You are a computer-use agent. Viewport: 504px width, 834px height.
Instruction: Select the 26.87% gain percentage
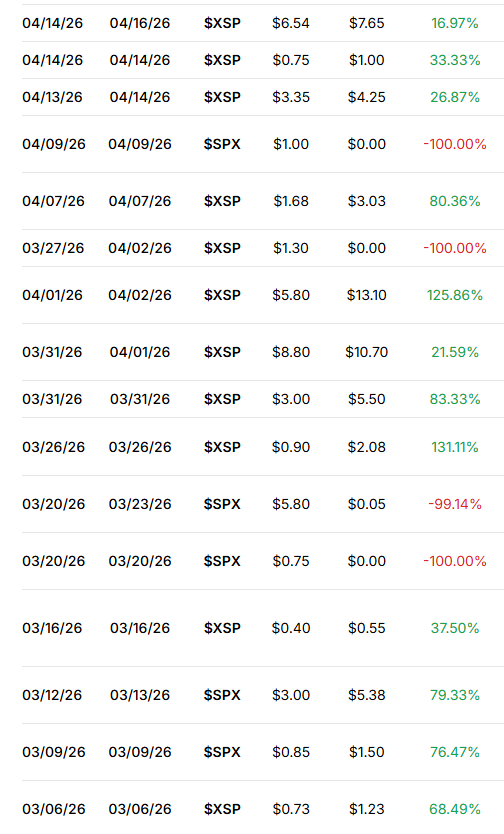coord(455,97)
